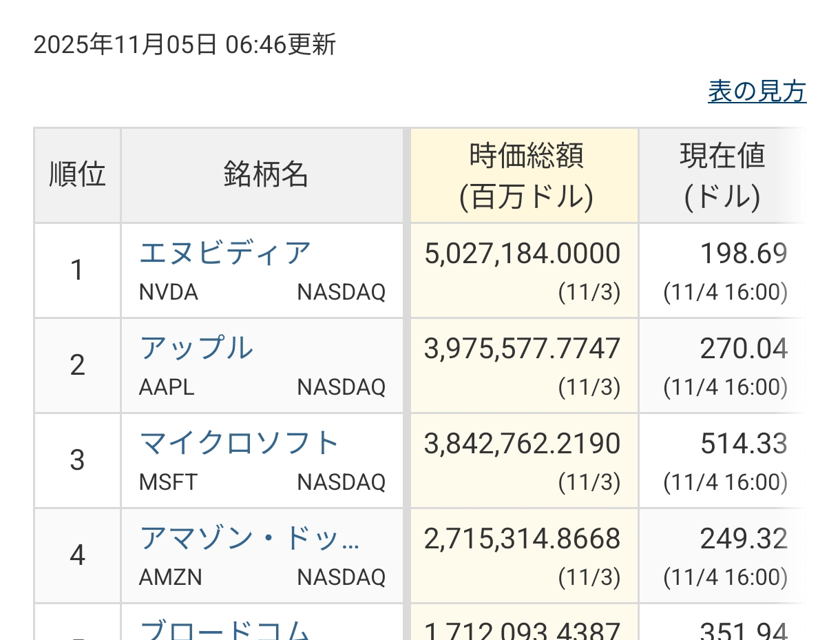Screen dimensions: 840x640
Task: Select the partially visible ブロードコム link
Action: [224, 630]
